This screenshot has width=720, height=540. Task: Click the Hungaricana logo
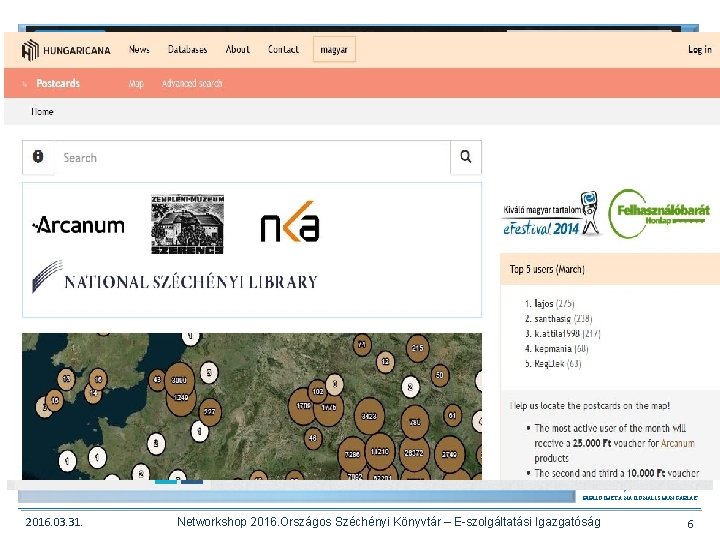(66, 50)
